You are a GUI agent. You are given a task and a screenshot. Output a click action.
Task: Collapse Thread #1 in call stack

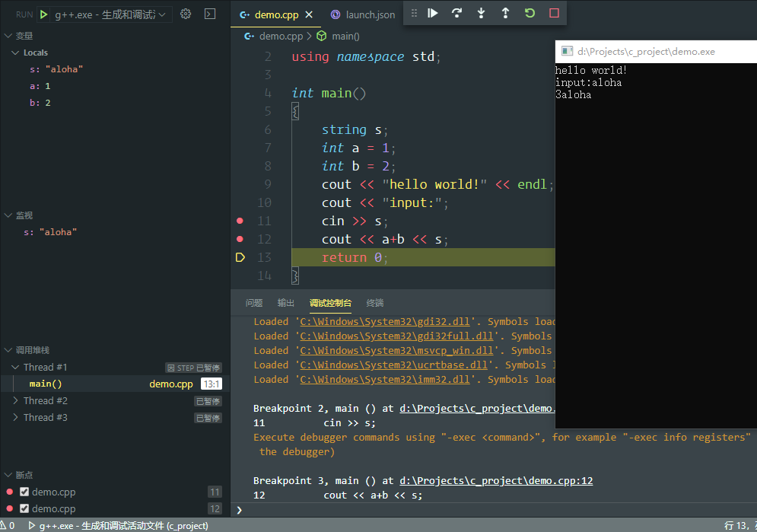coord(15,368)
